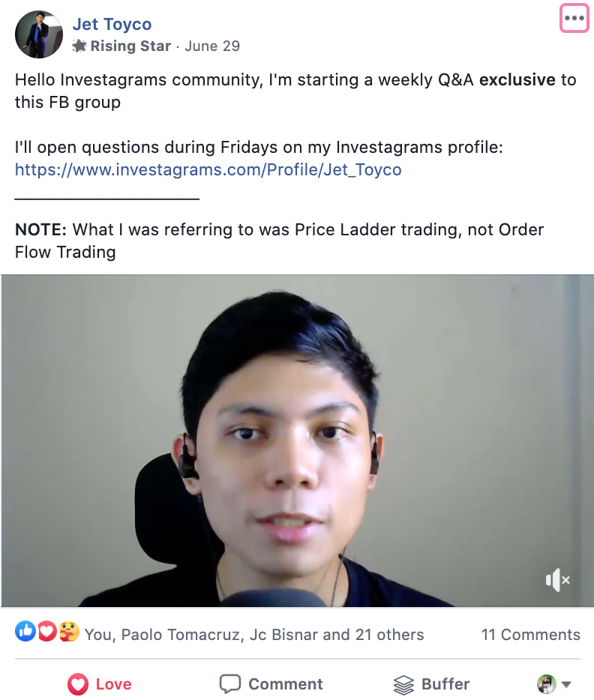The width and height of the screenshot is (594, 700).
Task: Click the red heart icon beside Love
Action: (78, 684)
